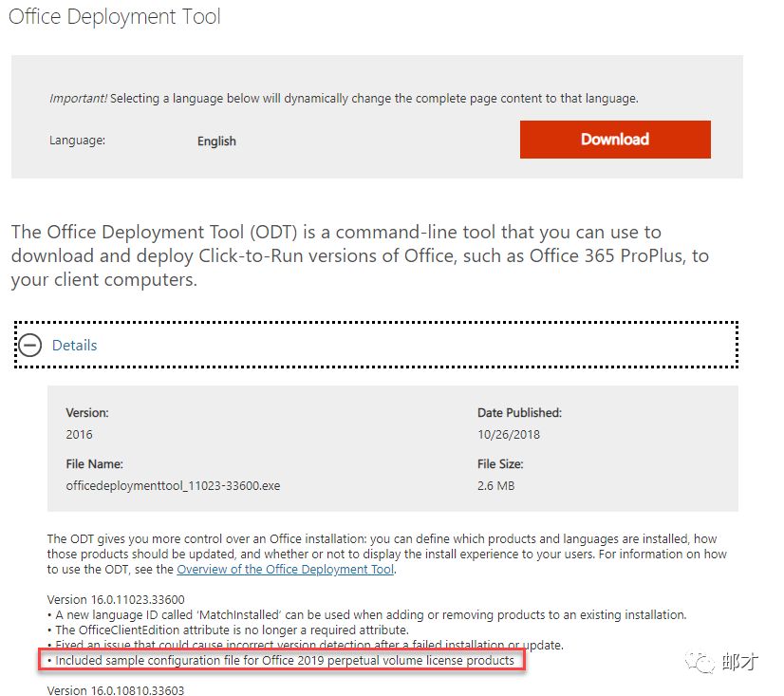
Task: Click the Details link text
Action: [x=74, y=346]
